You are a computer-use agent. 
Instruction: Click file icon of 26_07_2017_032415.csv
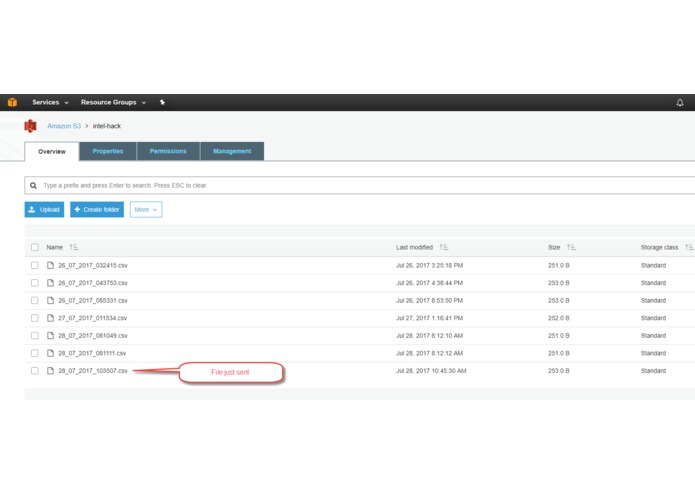click(x=51, y=265)
